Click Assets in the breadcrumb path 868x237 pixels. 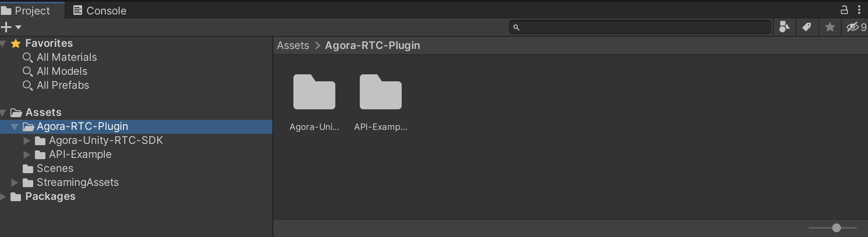pos(293,45)
